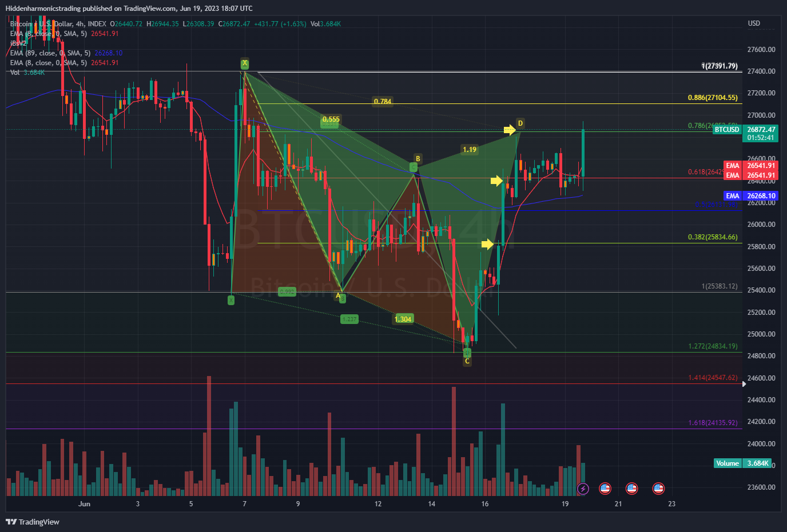Click the 1.237 ratio label

[349, 319]
